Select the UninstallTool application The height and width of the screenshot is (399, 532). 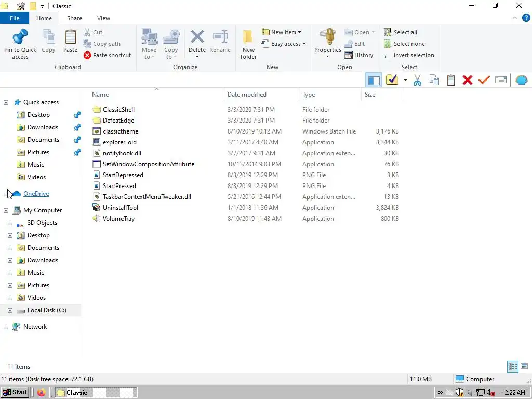click(120, 208)
